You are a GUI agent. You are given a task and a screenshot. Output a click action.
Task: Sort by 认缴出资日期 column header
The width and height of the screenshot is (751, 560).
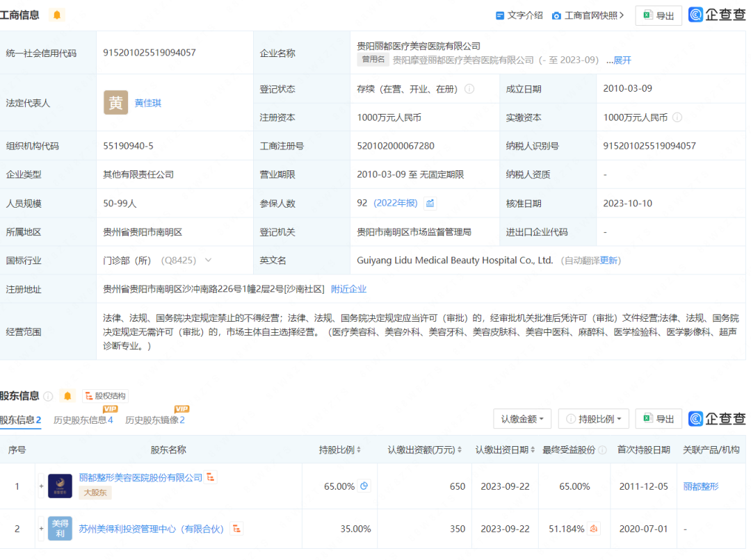point(505,450)
